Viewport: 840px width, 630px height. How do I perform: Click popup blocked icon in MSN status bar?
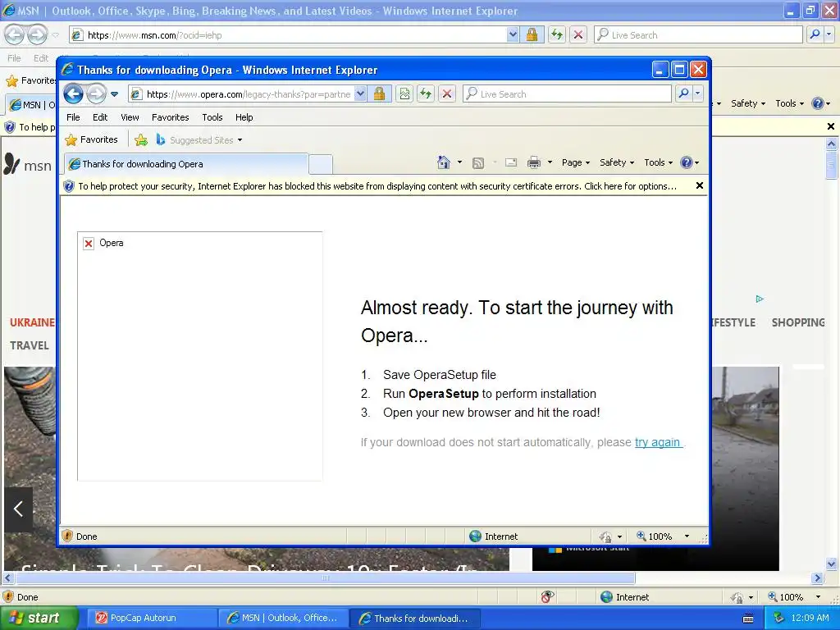(x=547, y=597)
